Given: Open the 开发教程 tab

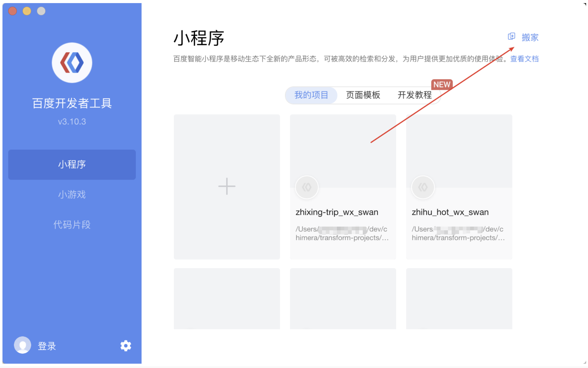Looking at the screenshot, I should pyautogui.click(x=414, y=95).
